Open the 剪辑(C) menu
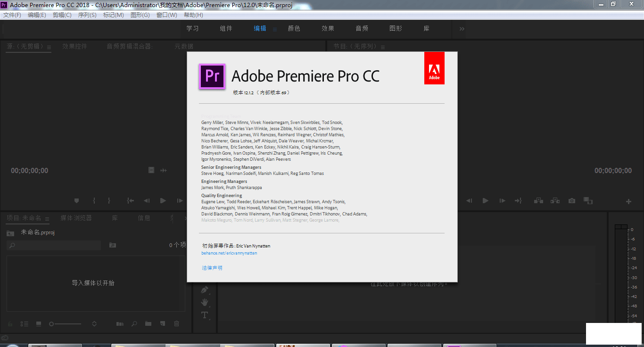This screenshot has width=644, height=347. 62,15
